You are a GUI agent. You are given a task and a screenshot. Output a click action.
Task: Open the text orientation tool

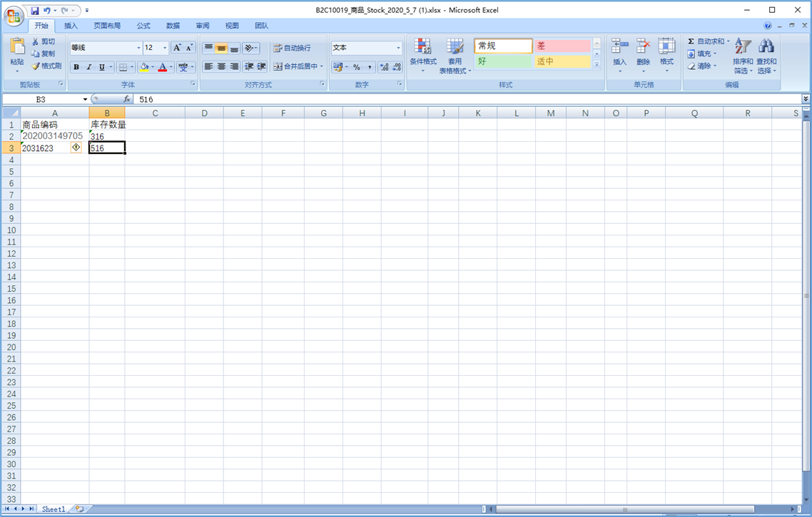click(250, 48)
